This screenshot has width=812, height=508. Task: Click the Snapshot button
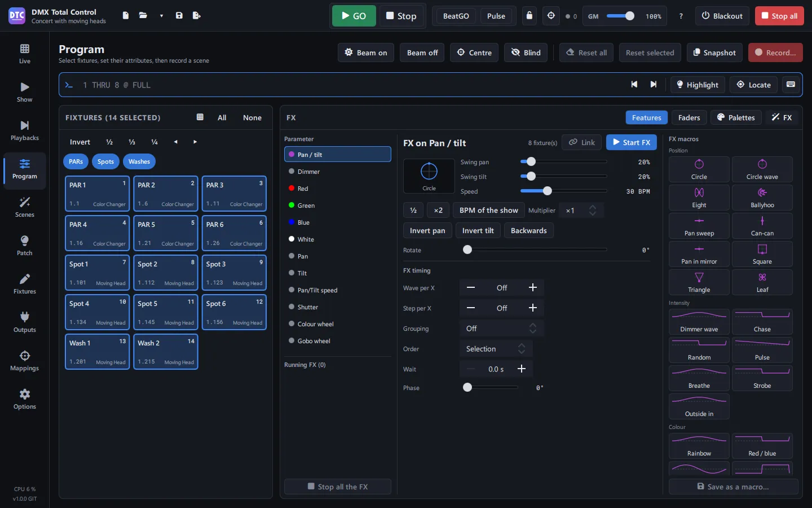714,52
